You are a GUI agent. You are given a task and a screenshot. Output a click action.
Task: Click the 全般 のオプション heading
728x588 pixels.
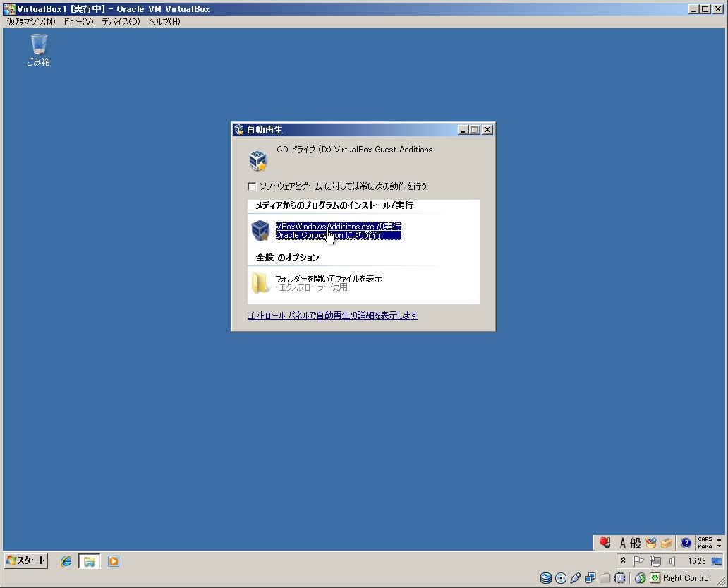287,258
